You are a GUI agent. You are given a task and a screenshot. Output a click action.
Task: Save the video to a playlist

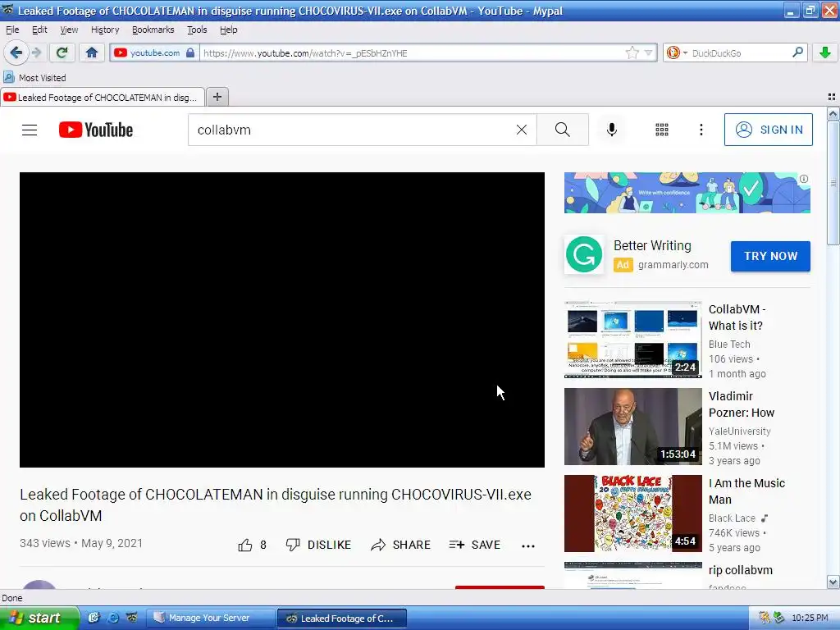[475, 545]
